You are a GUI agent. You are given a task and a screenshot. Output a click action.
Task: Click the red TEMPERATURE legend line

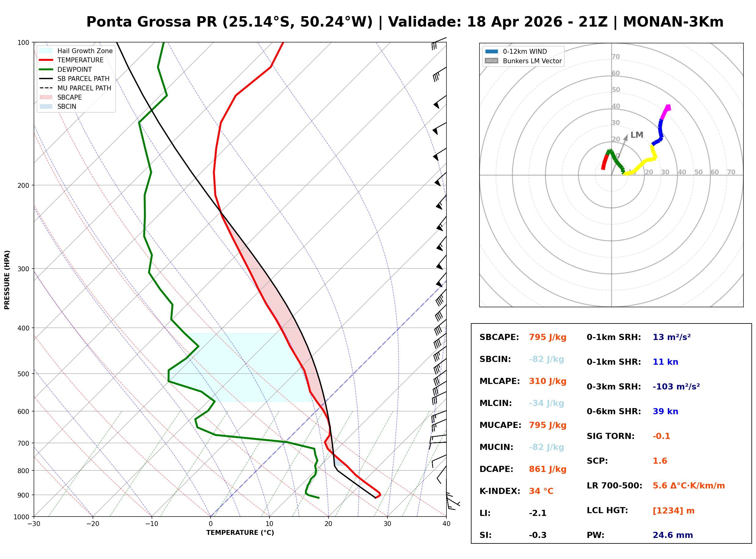[46, 60]
